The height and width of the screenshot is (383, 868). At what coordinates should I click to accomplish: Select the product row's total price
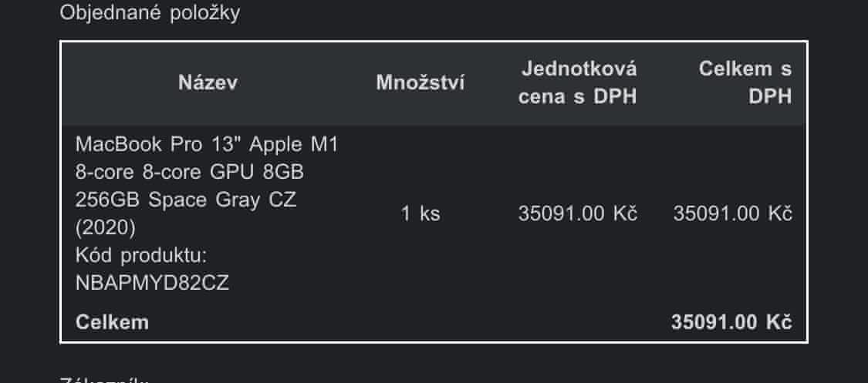732,213
